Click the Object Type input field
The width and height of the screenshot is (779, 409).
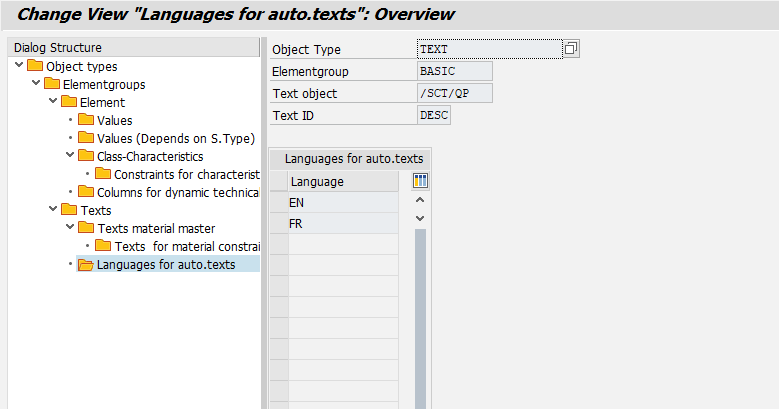pos(489,49)
